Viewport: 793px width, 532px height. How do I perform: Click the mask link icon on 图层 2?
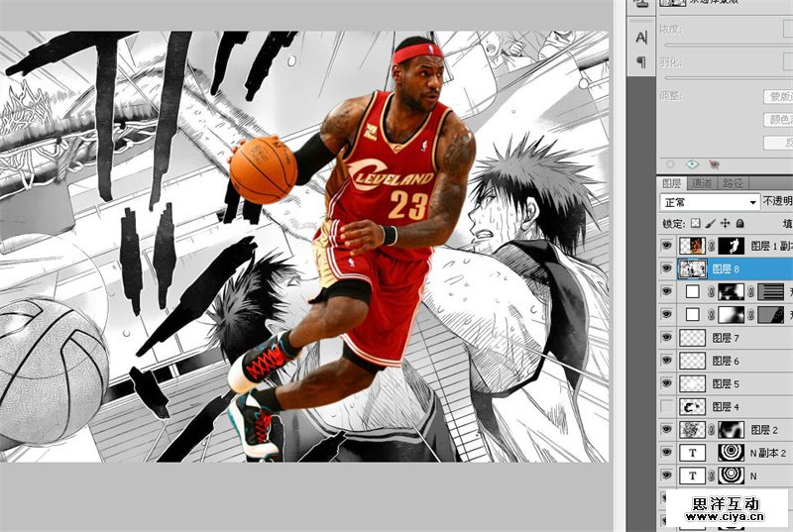click(x=710, y=430)
